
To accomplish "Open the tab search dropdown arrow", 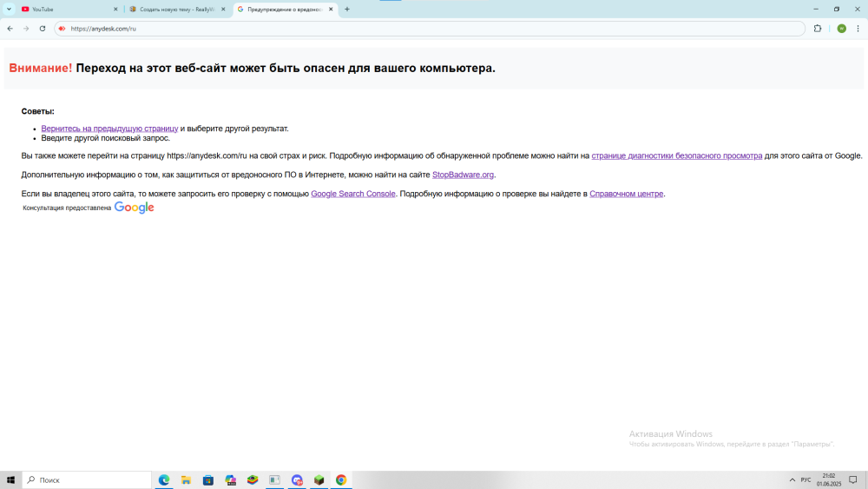I will 9,9.
